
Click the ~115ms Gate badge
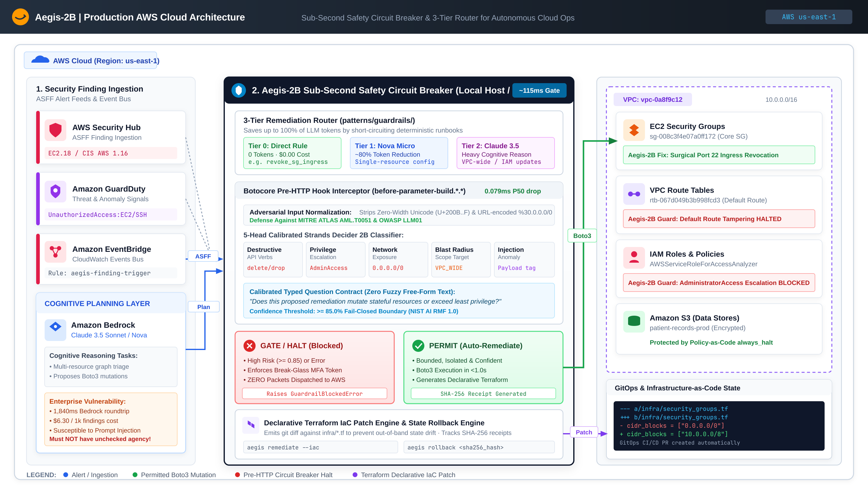tap(539, 91)
